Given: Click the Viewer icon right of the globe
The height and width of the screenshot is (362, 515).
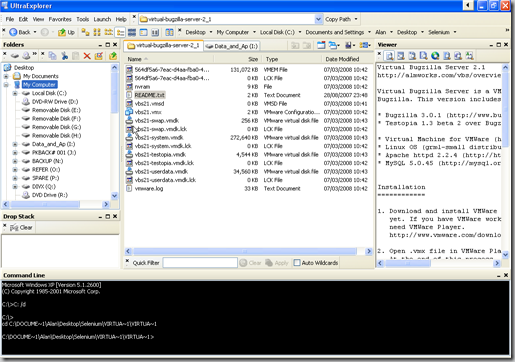Looking at the screenshot, I should pyautogui.click(x=447, y=56).
